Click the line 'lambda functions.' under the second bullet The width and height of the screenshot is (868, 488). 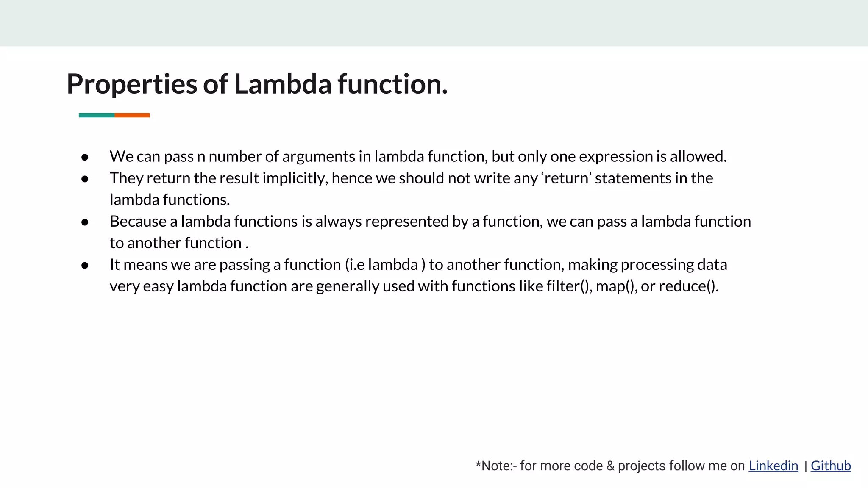170,200
